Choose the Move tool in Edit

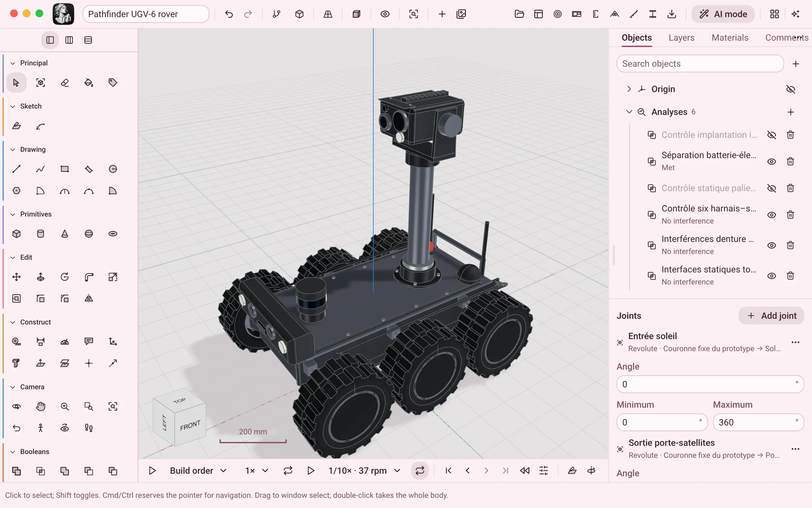pyautogui.click(x=16, y=277)
